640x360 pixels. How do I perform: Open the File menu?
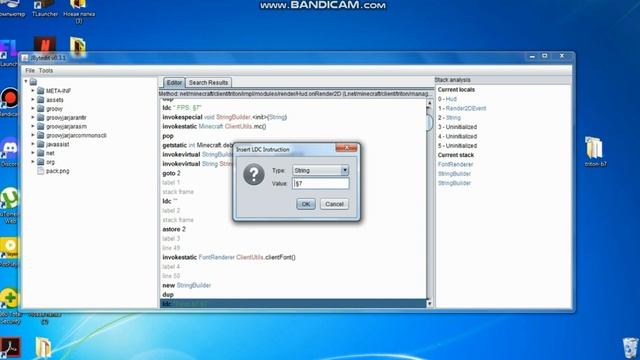coord(30,71)
